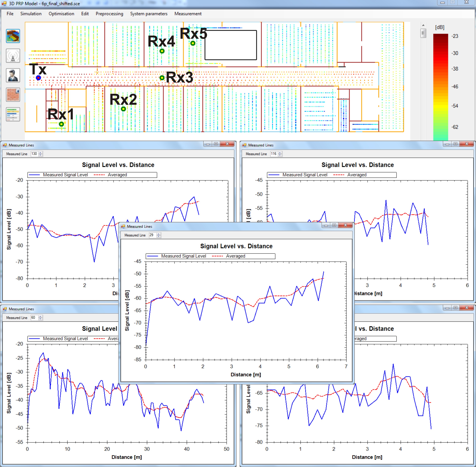Open the System parameters menu

pyautogui.click(x=149, y=14)
